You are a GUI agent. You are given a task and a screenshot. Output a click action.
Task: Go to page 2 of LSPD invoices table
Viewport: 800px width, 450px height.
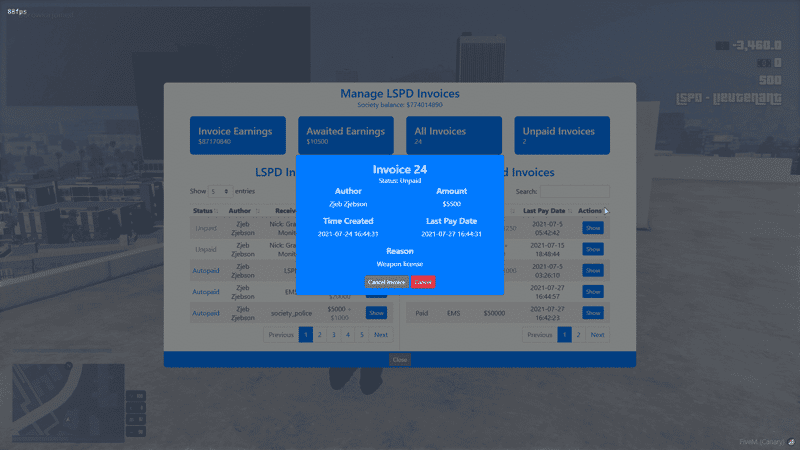coord(320,335)
